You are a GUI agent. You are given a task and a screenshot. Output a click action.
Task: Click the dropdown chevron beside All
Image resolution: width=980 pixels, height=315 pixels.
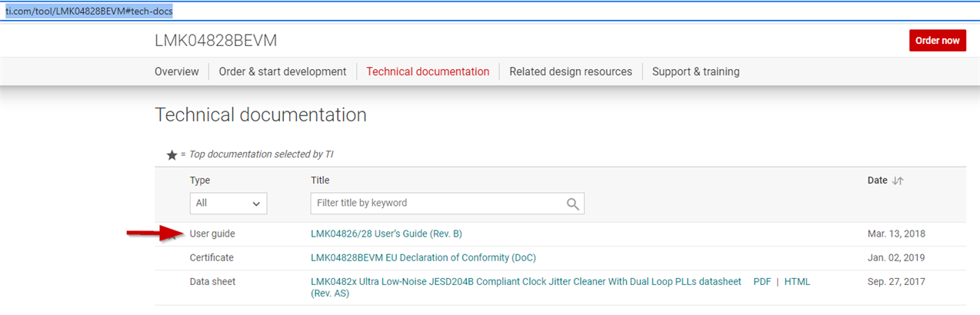click(256, 204)
